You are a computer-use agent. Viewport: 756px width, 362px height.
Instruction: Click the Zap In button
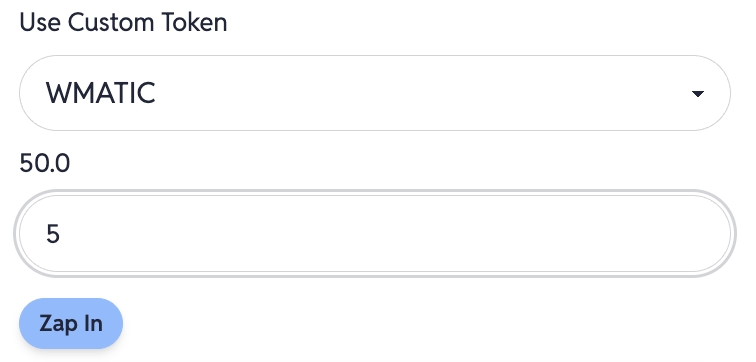point(71,323)
